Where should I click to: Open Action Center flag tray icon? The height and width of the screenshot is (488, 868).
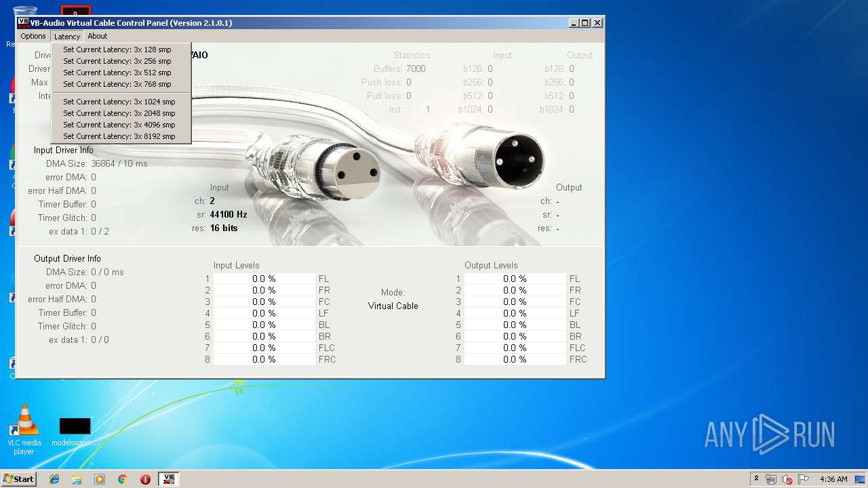point(803,479)
